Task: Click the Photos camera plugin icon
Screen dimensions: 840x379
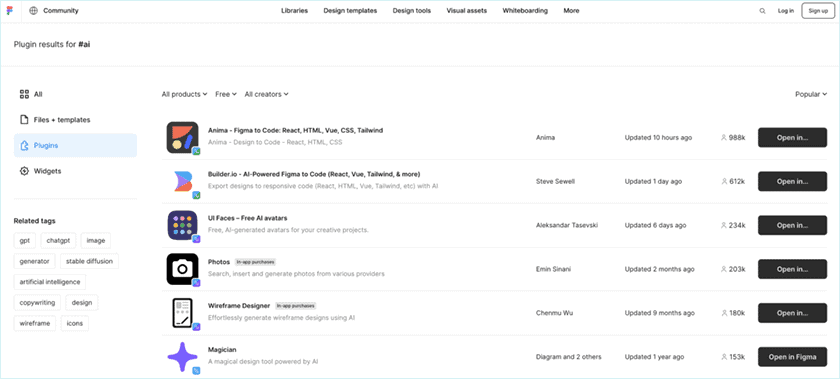Action: [x=183, y=269]
